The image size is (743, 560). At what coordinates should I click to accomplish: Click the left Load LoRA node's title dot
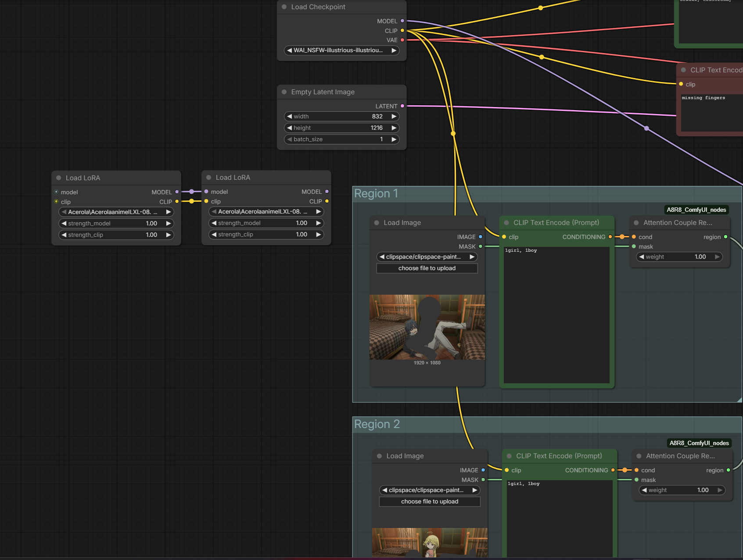pyautogui.click(x=58, y=178)
